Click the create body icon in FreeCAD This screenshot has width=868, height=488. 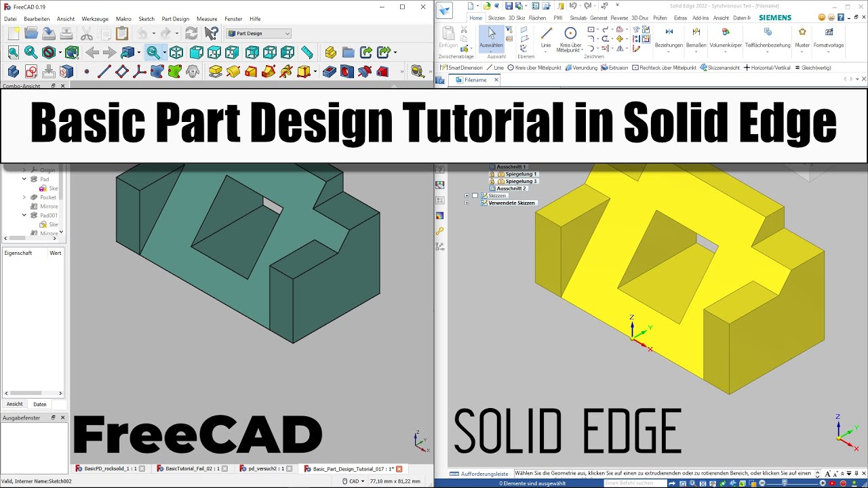pyautogui.click(x=13, y=71)
